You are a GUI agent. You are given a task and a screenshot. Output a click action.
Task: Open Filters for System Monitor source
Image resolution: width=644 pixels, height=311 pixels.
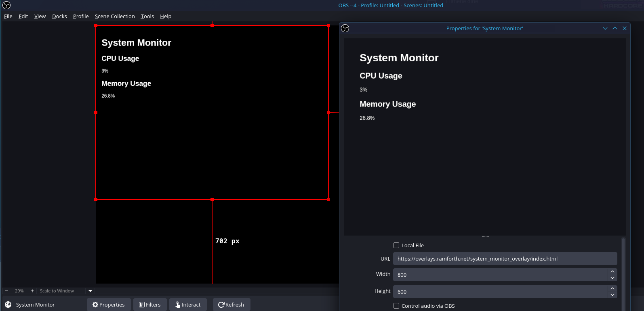coord(150,305)
